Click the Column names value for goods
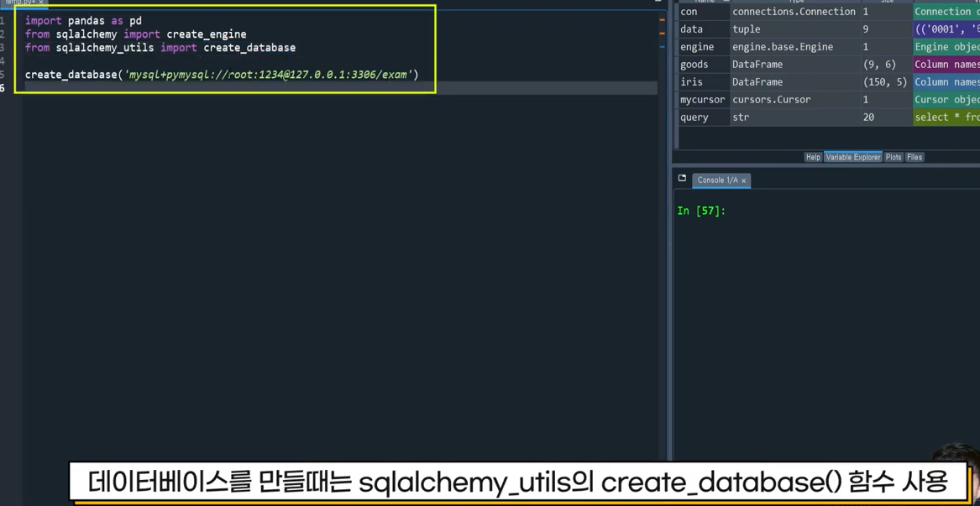 (946, 65)
